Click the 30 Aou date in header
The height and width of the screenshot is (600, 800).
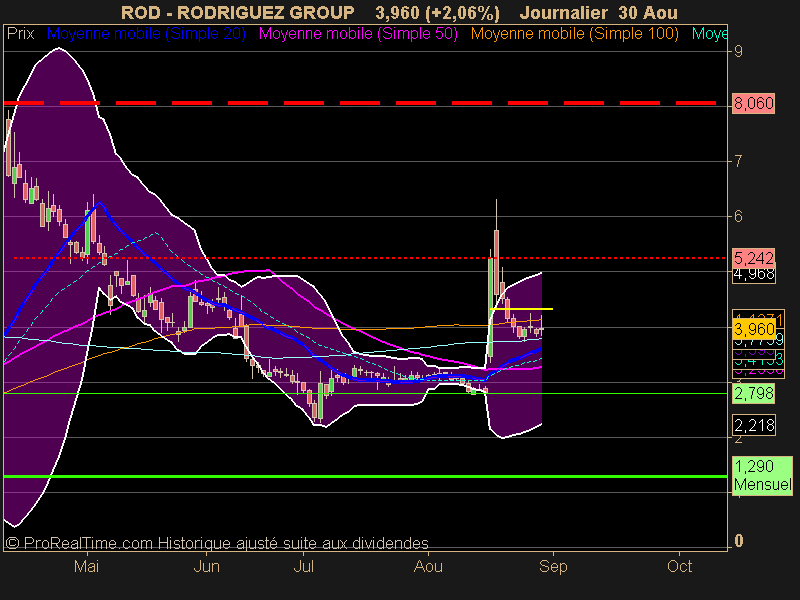(648, 12)
